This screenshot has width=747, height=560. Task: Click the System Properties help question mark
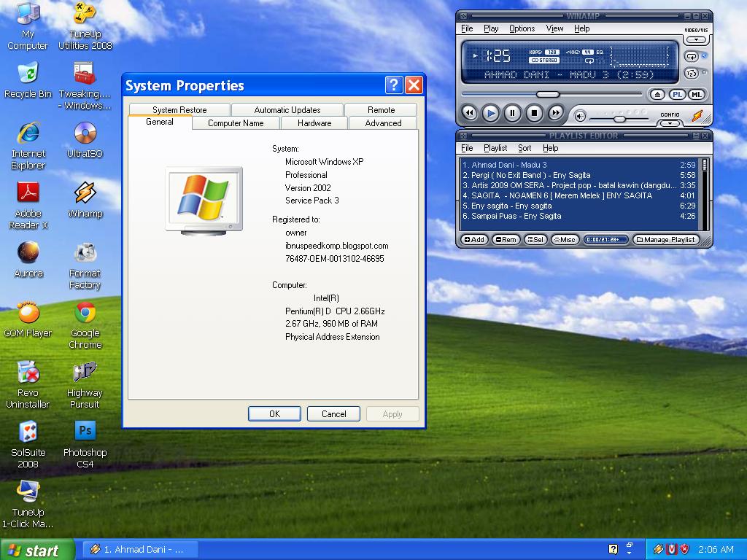pyautogui.click(x=393, y=85)
